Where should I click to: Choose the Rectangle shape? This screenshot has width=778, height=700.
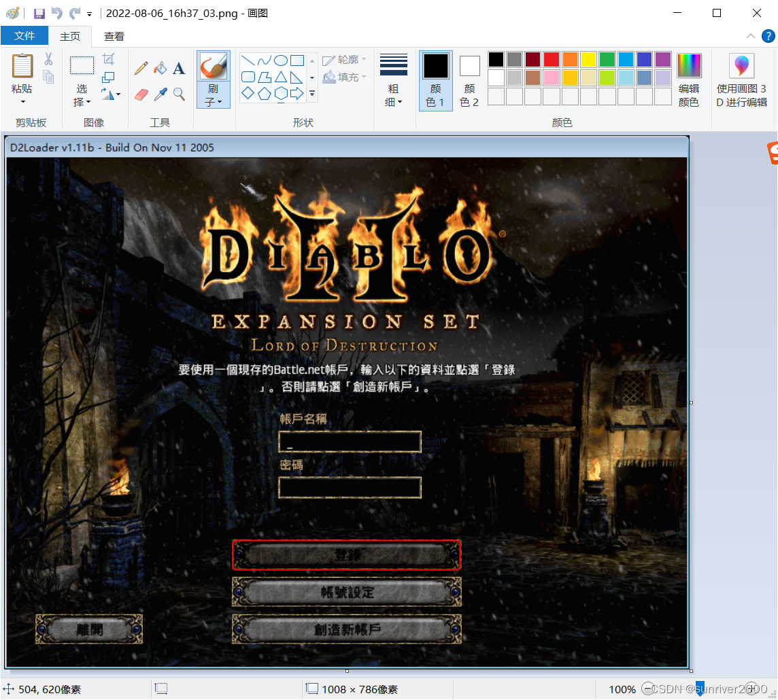pyautogui.click(x=297, y=60)
